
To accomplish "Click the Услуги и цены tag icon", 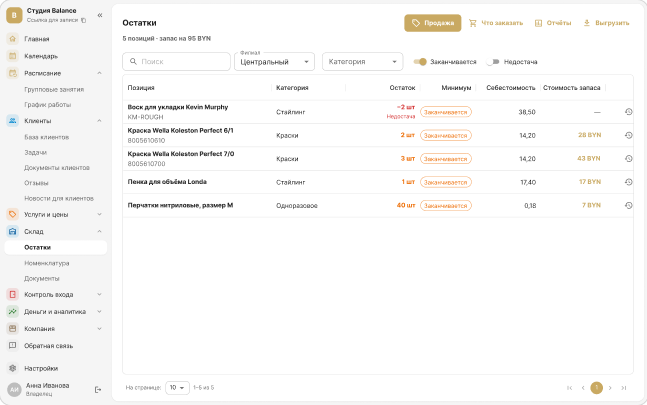I will click(13, 214).
